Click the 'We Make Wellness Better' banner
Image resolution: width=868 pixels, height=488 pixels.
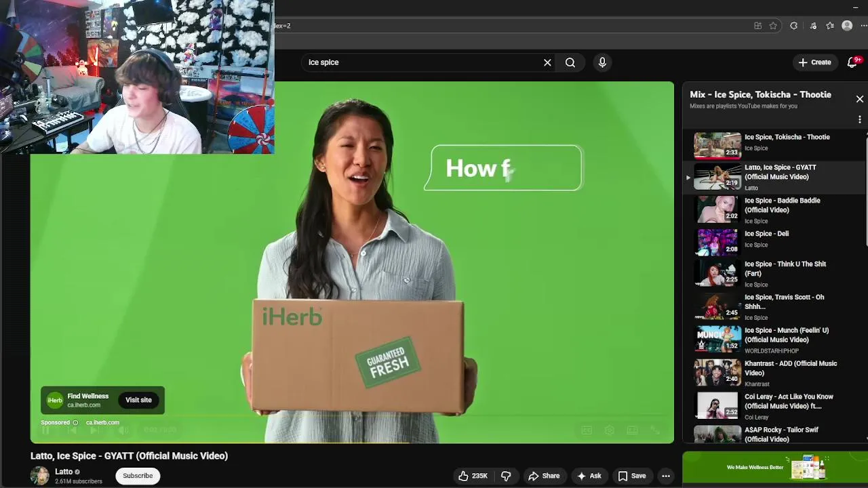(x=775, y=468)
